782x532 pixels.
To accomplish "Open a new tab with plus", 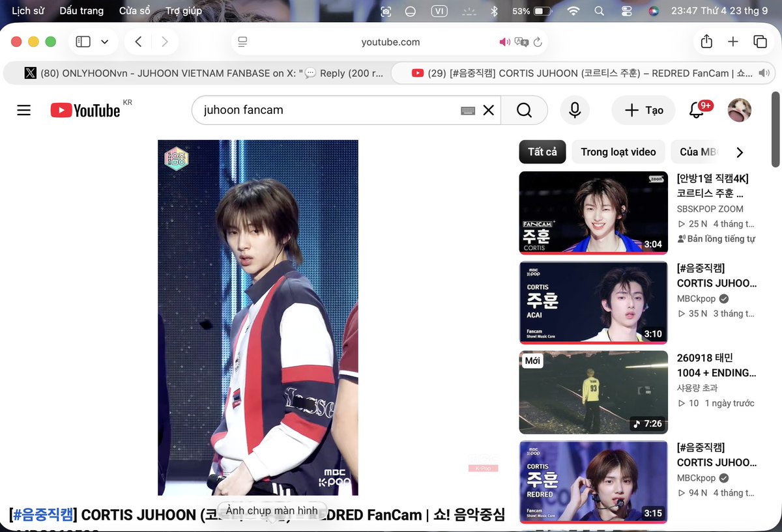I will (x=733, y=42).
